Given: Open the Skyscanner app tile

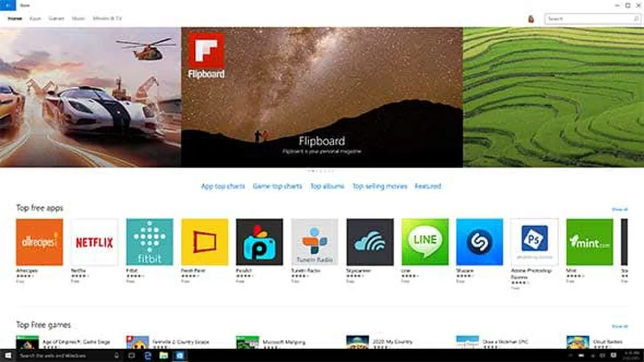Looking at the screenshot, I should pyautogui.click(x=370, y=241).
